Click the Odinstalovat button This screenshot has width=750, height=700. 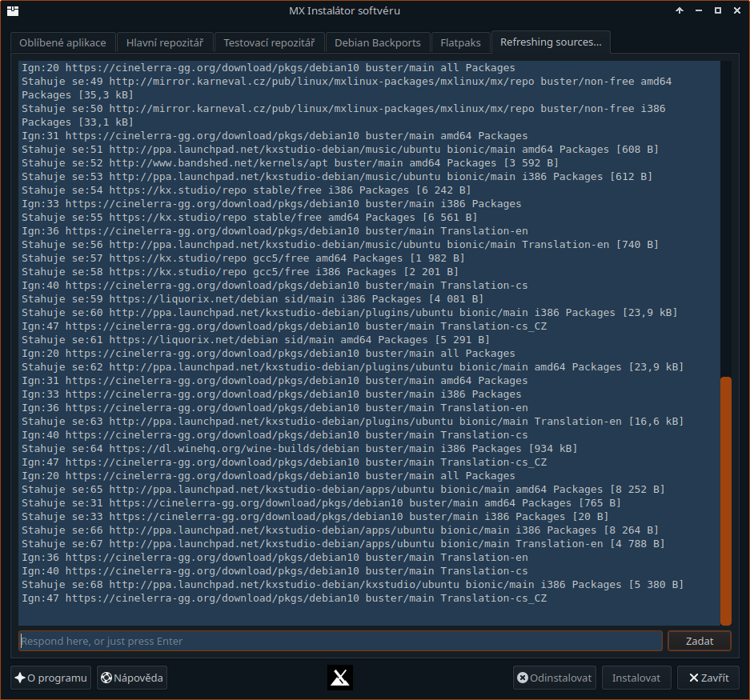(554, 678)
